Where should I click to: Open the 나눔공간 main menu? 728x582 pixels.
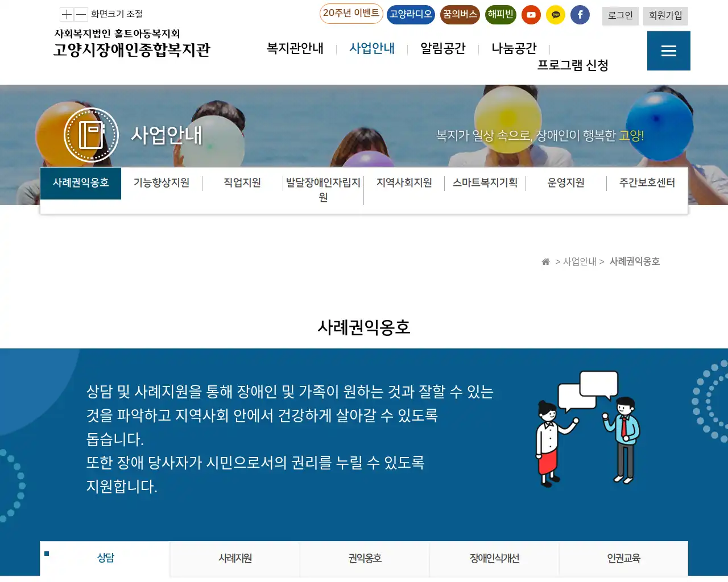click(x=514, y=48)
